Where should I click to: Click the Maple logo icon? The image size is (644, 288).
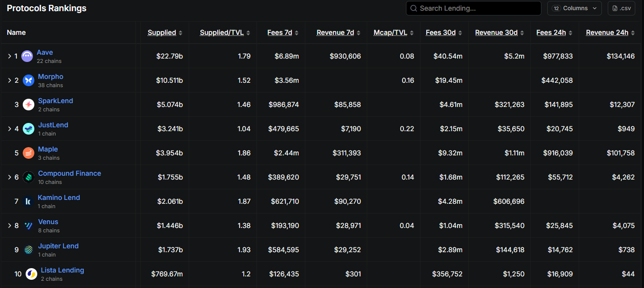tap(29, 153)
